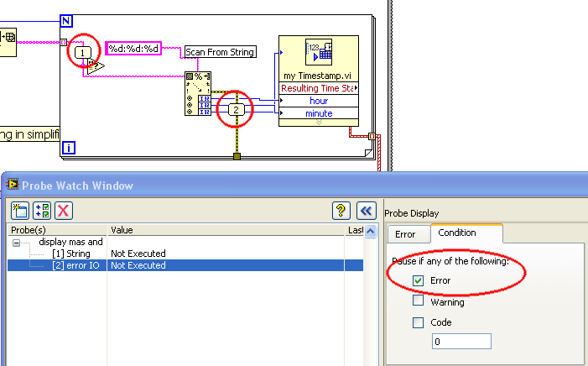Switch to the Error tab

[408, 234]
